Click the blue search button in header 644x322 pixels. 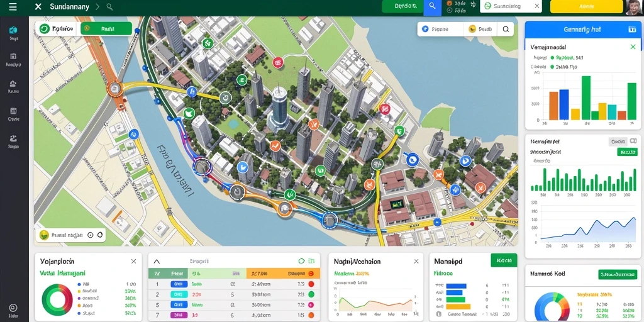coord(432,6)
